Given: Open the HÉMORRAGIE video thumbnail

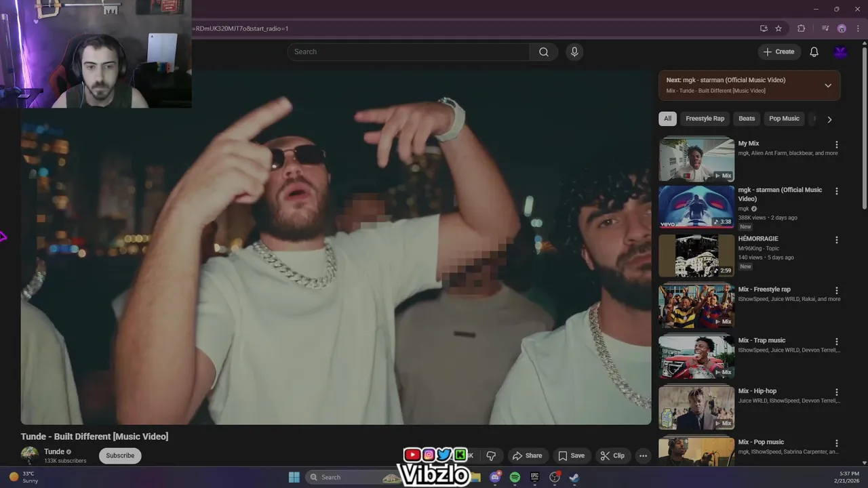Looking at the screenshot, I should 696,256.
